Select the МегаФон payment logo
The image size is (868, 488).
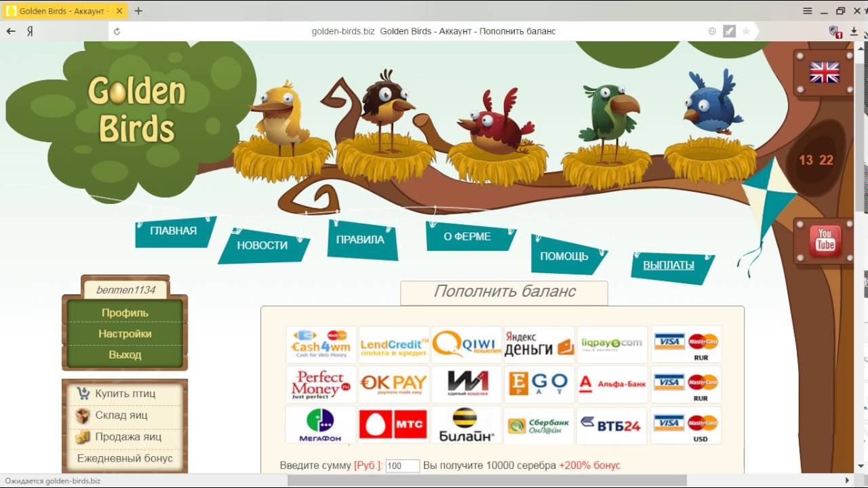tap(321, 425)
